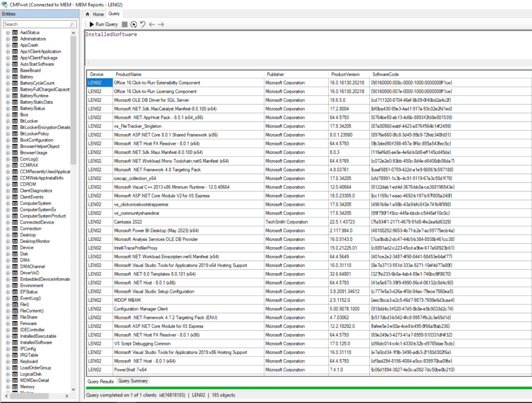Sort by the Device column header
This screenshot has width=532, height=403.
(x=100, y=74)
